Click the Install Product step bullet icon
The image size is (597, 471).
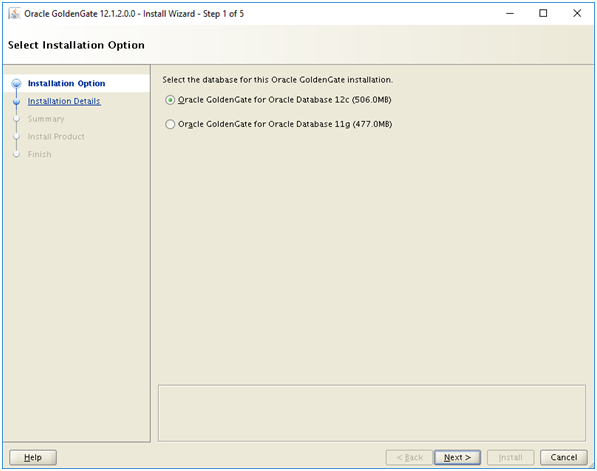(x=16, y=137)
